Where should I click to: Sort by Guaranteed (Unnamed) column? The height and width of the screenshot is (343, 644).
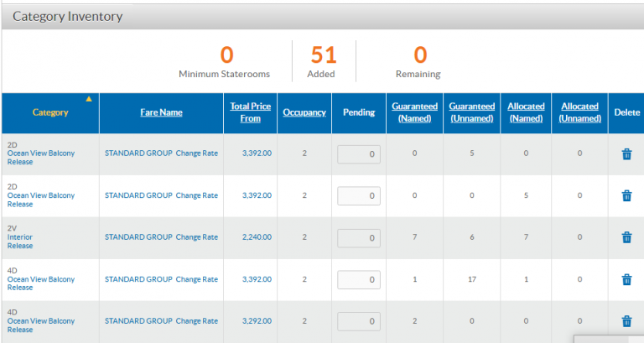coord(471,112)
